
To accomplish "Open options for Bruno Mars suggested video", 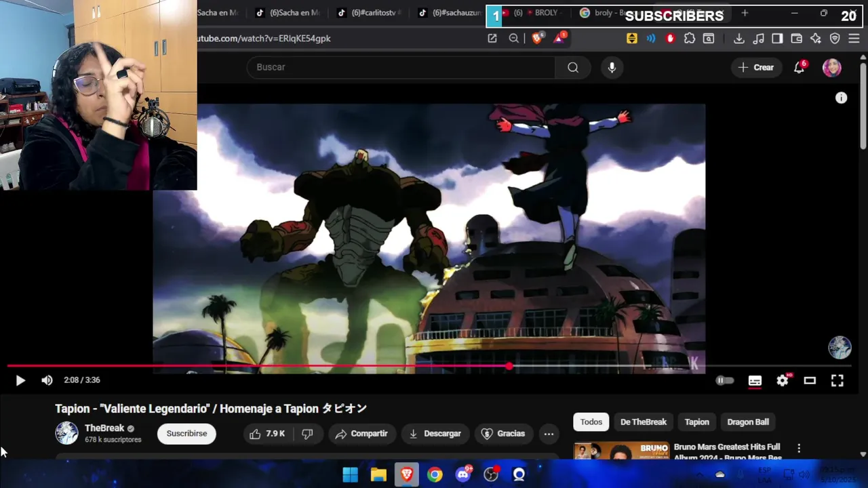I will coord(799,448).
